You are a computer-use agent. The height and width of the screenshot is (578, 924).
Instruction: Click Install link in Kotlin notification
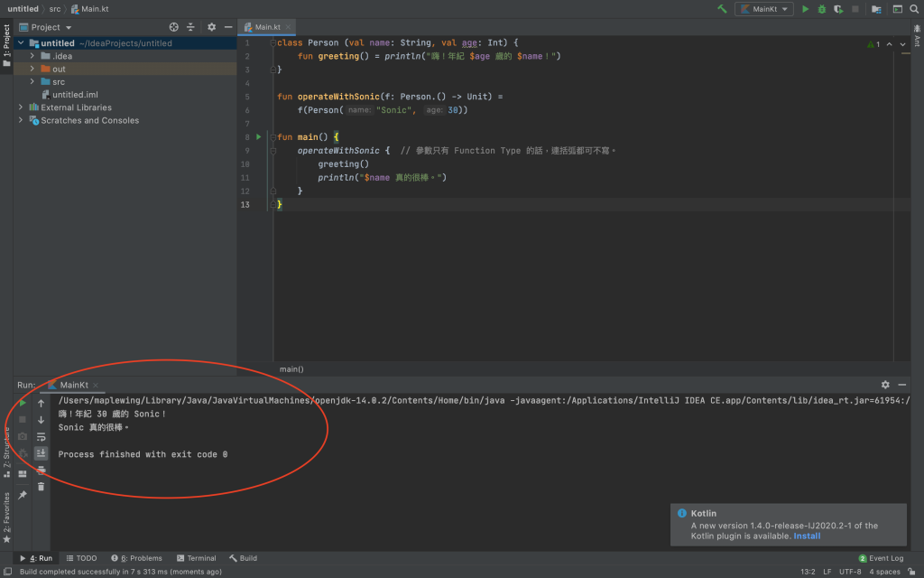[807, 536]
